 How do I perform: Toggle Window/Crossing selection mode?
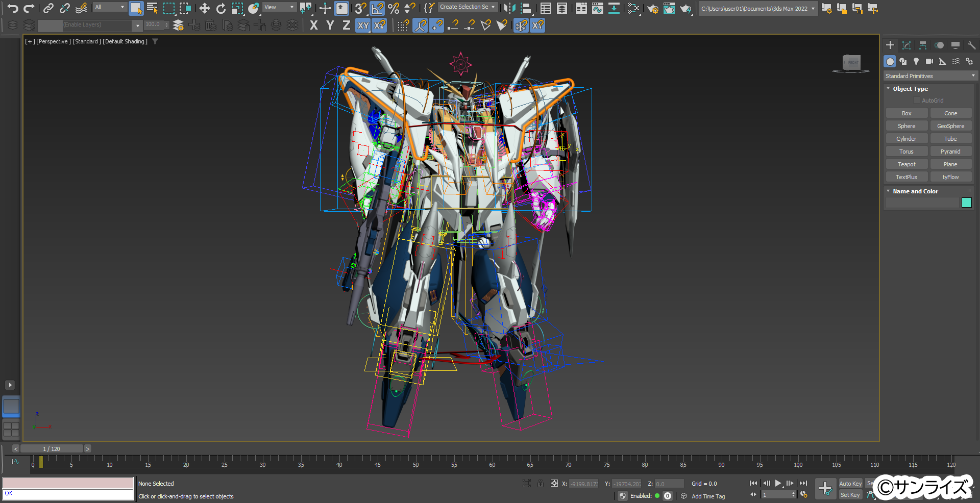pos(185,8)
